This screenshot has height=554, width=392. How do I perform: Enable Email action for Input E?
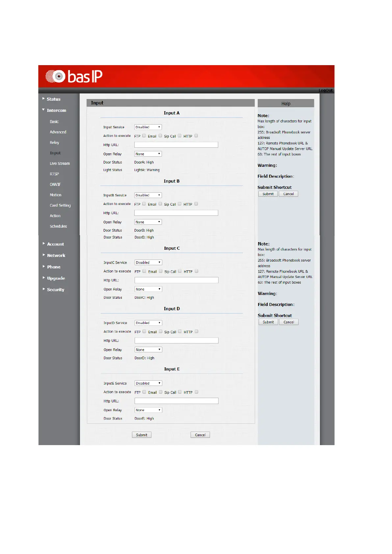click(161, 392)
